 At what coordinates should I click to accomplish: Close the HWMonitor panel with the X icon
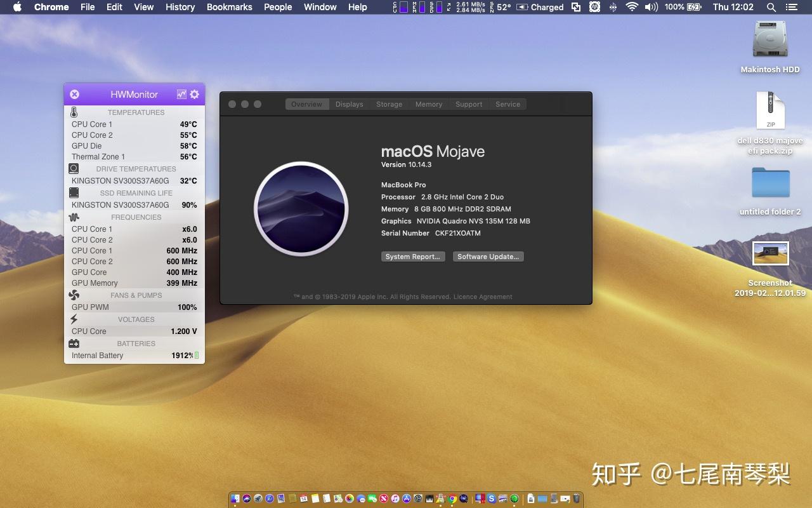tap(74, 94)
